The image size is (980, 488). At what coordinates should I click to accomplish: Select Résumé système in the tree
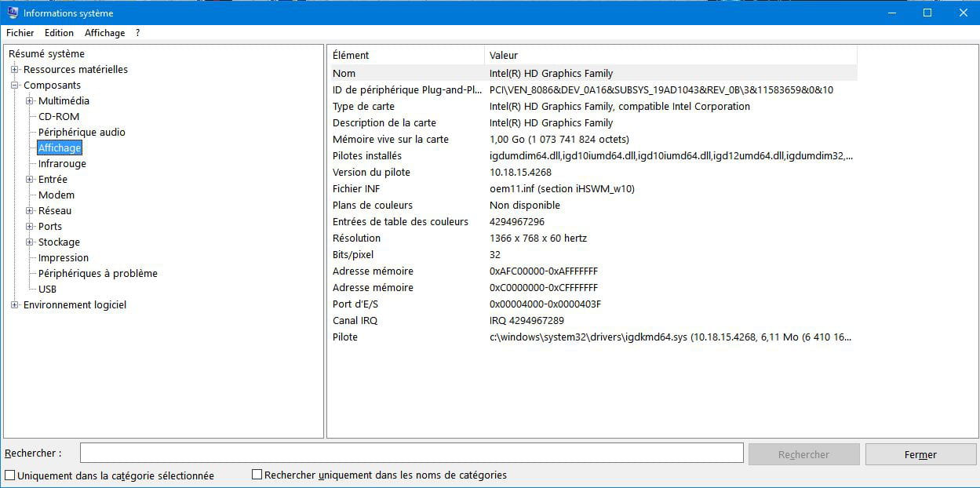[46, 53]
